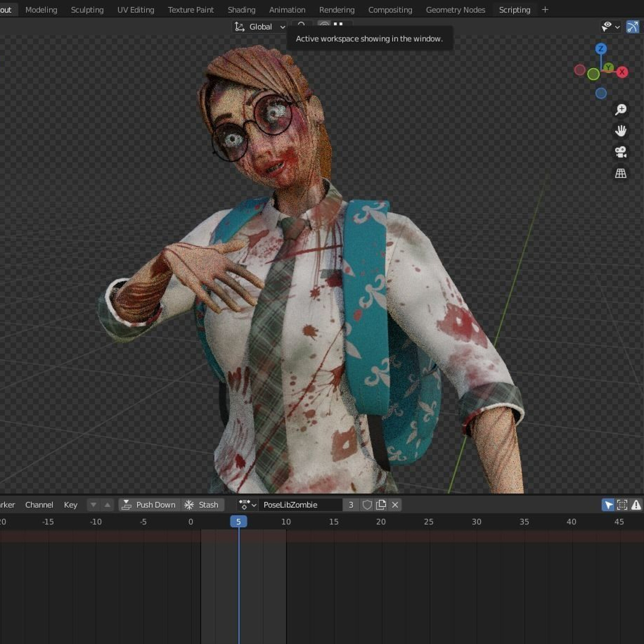Click frame 45 on the timeline ruler
This screenshot has height=644, width=644.
click(x=619, y=522)
